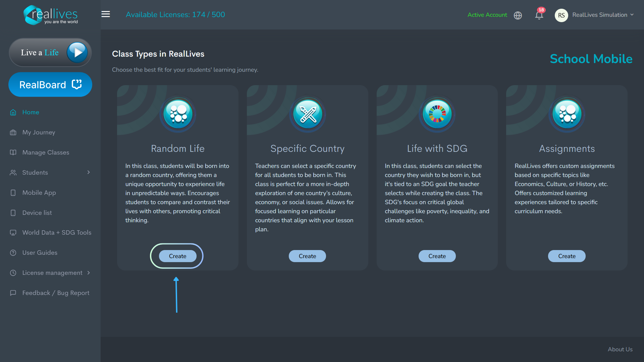644x362 pixels.
Task: Click the School Mobile heading
Action: (591, 59)
